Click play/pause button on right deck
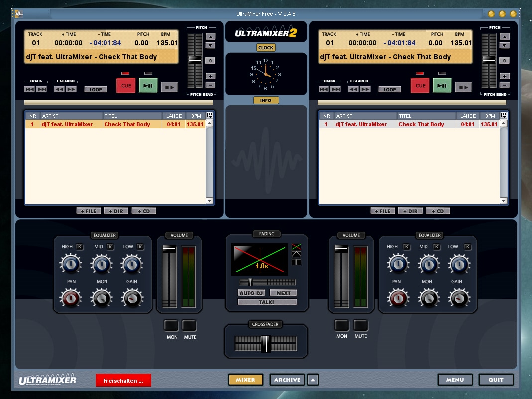Image resolution: width=532 pixels, height=399 pixels. 442,86
